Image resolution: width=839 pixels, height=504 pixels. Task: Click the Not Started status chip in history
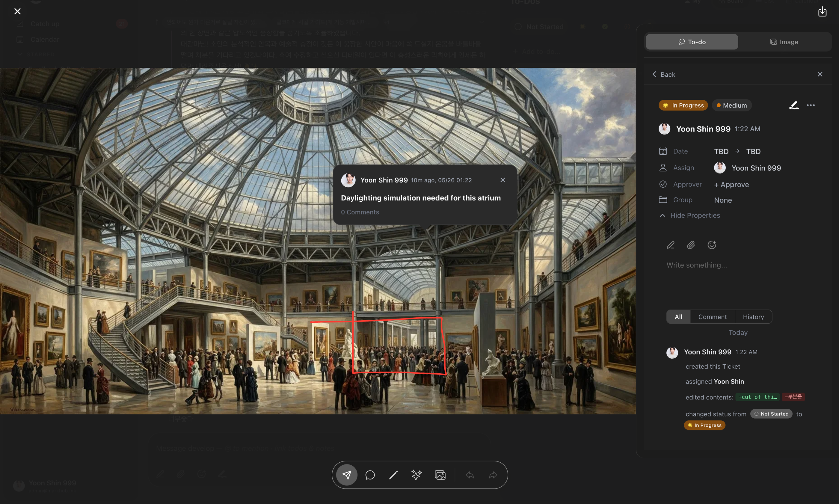click(771, 414)
